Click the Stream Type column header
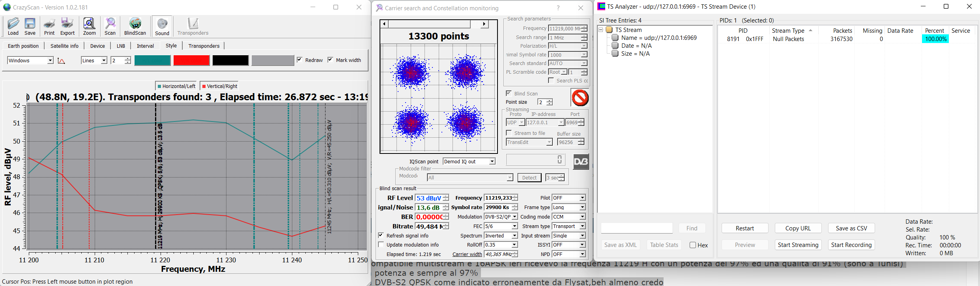The image size is (980, 286). (x=793, y=31)
